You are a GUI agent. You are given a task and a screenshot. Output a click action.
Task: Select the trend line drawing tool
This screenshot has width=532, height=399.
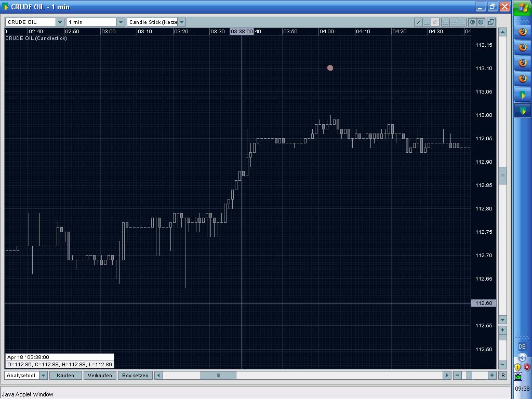pos(418,22)
